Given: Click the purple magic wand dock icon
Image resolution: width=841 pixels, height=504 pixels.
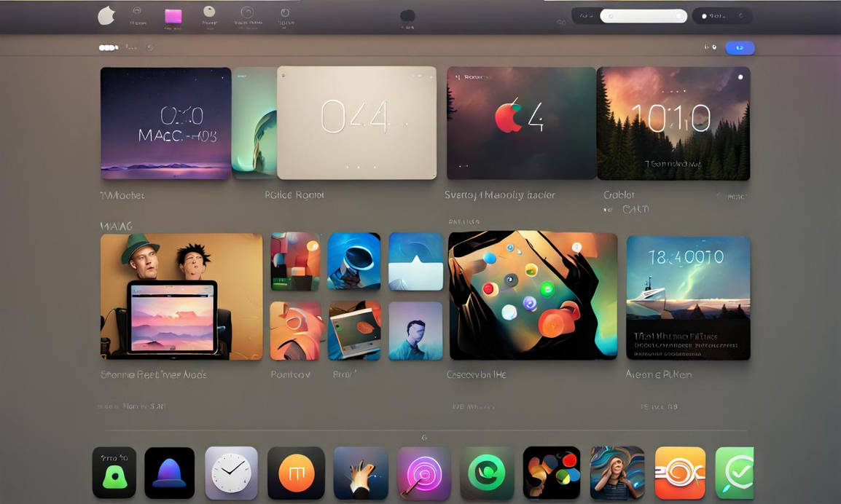Looking at the screenshot, I should 424,472.
